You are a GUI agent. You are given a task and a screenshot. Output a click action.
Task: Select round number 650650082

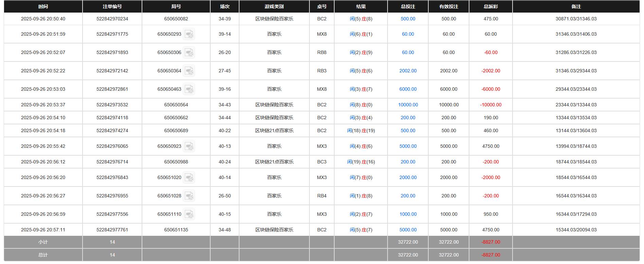click(x=176, y=19)
